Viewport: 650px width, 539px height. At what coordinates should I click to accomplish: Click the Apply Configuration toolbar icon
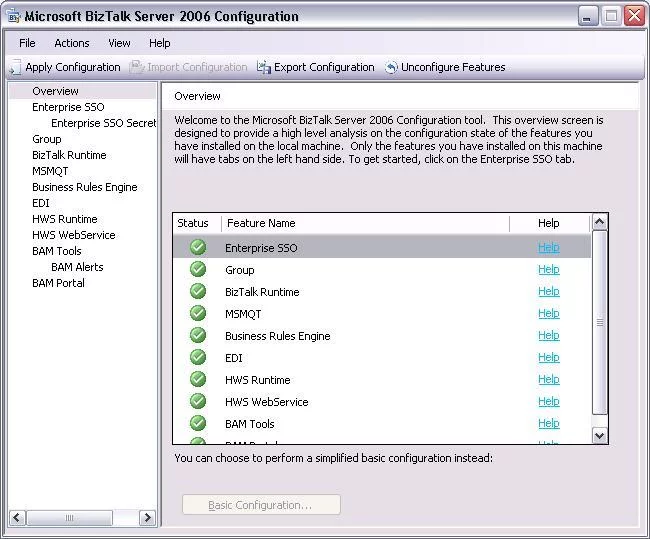pos(15,67)
